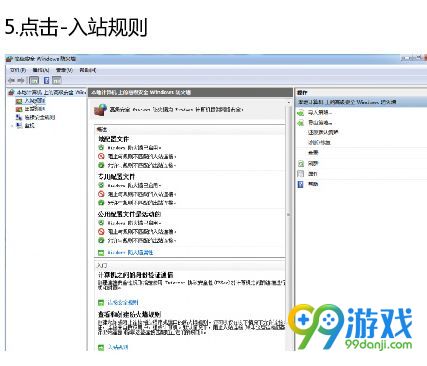Open the 文件(F) menu
The width and height of the screenshot is (427, 366).
point(18,70)
